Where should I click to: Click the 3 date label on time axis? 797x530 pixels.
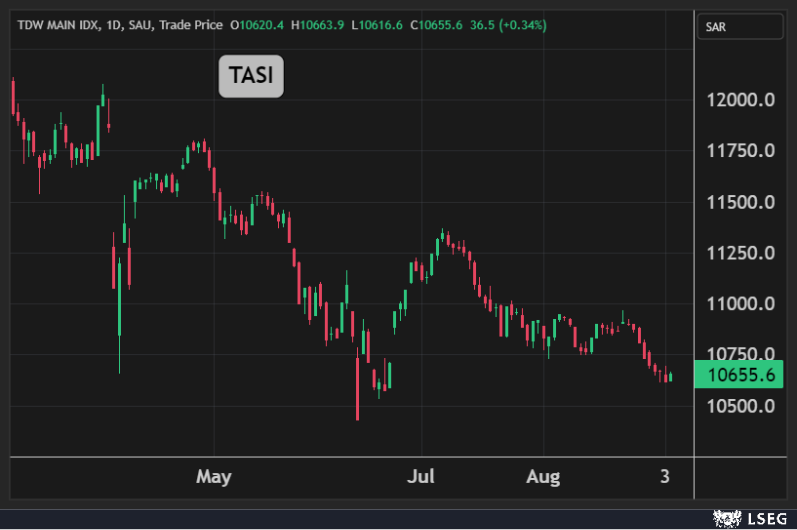[666, 476]
